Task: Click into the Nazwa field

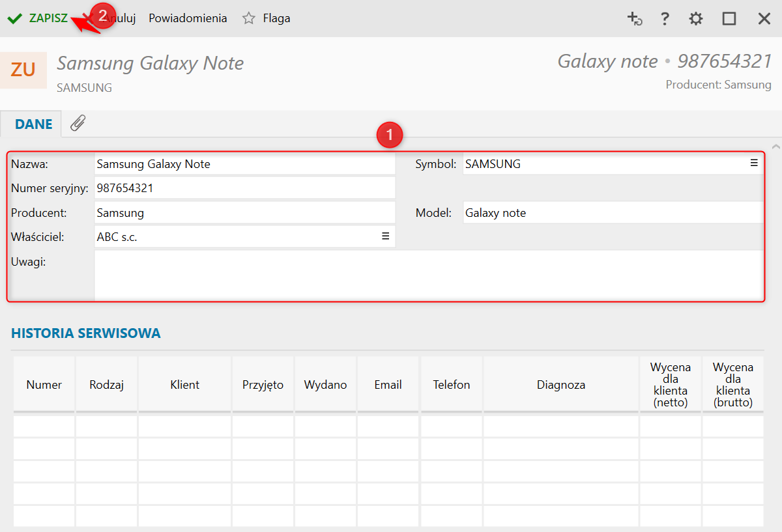Action: tap(245, 164)
